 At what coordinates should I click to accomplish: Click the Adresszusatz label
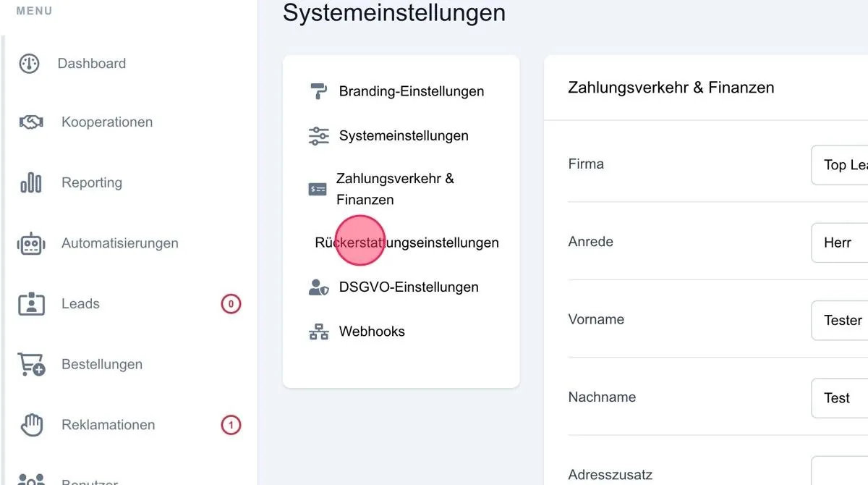click(x=610, y=475)
